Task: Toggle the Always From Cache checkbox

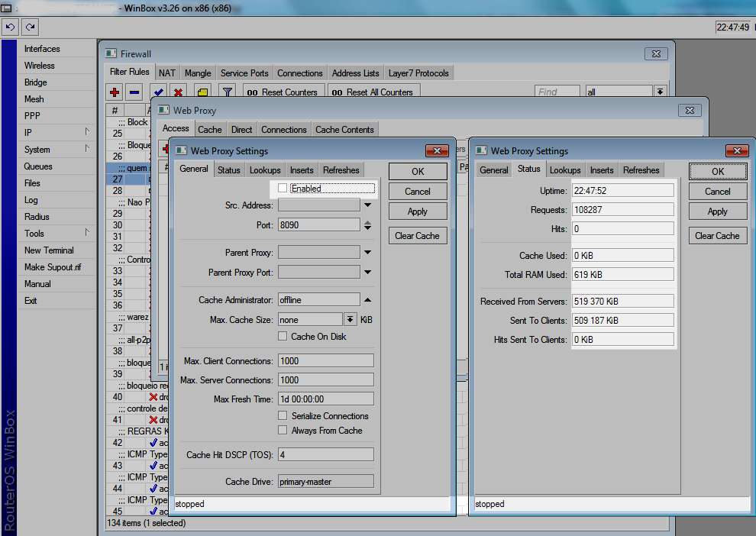Action: [283, 431]
